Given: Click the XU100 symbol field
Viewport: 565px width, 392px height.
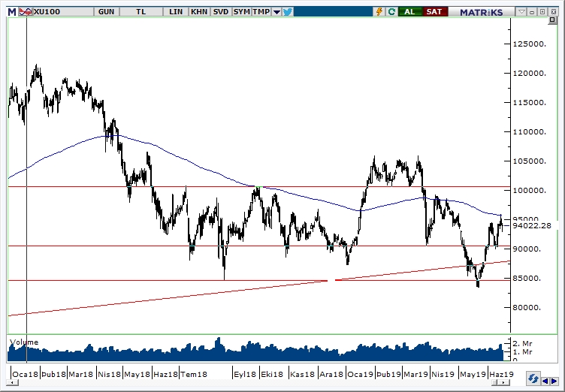Looking at the screenshot, I should pyautogui.click(x=63, y=12).
